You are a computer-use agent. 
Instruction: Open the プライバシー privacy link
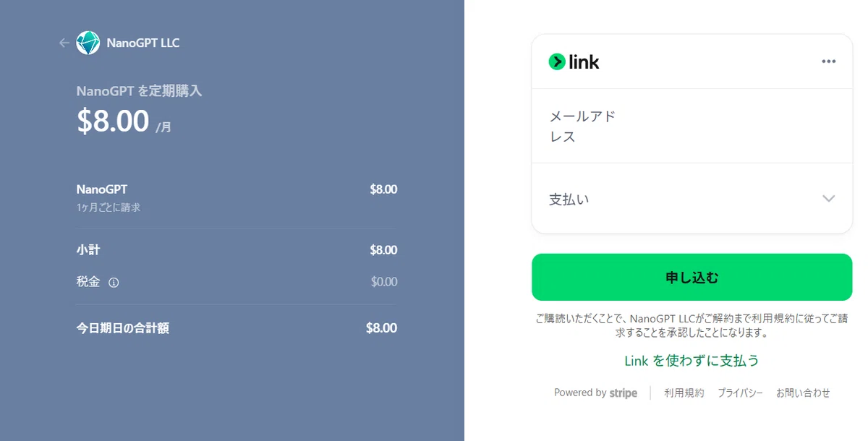(740, 393)
